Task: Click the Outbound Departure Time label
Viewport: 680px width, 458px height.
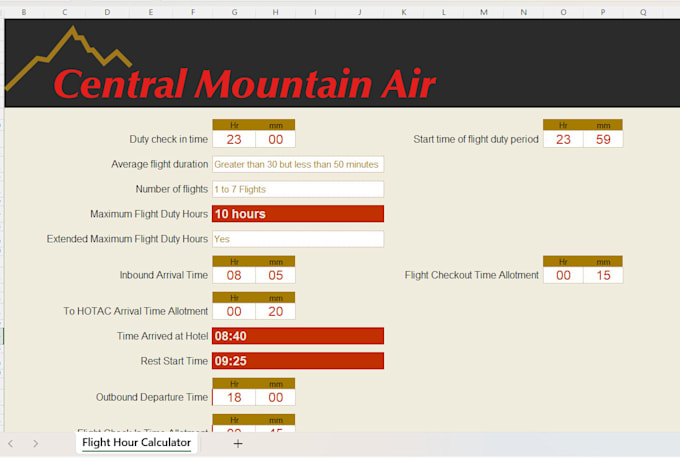Action: [x=152, y=397]
